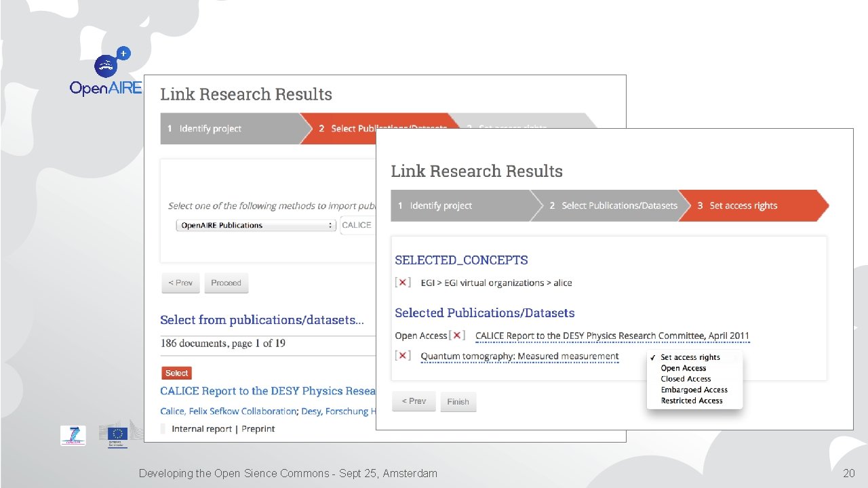The image size is (868, 488).
Task: Choose Open Access in rights menu
Action: 684,368
